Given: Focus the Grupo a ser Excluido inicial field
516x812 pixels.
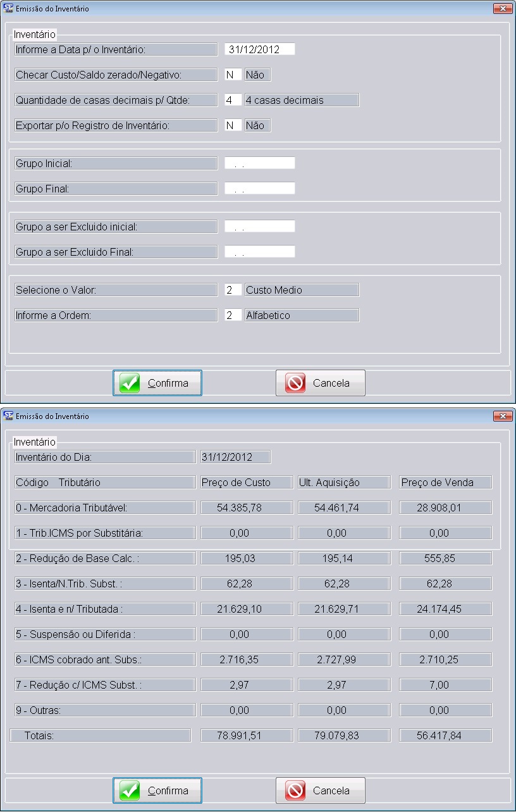Looking at the screenshot, I should point(259,227).
